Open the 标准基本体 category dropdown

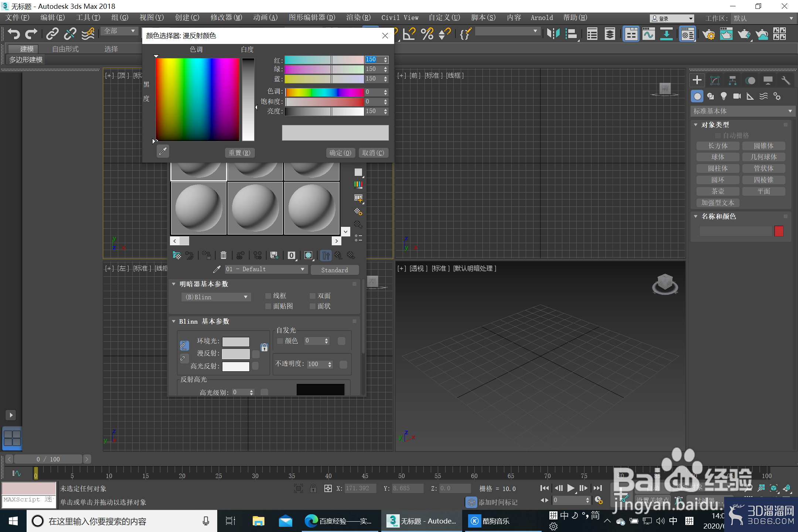click(x=742, y=111)
